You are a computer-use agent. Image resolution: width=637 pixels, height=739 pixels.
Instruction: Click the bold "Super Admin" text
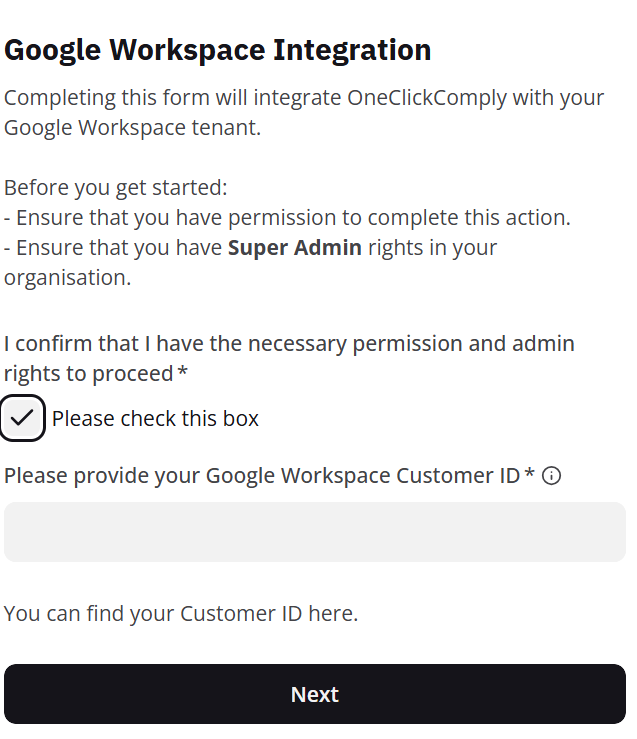(295, 247)
